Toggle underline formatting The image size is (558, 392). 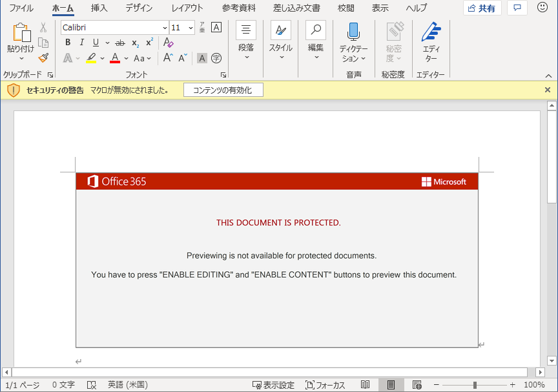click(x=96, y=43)
